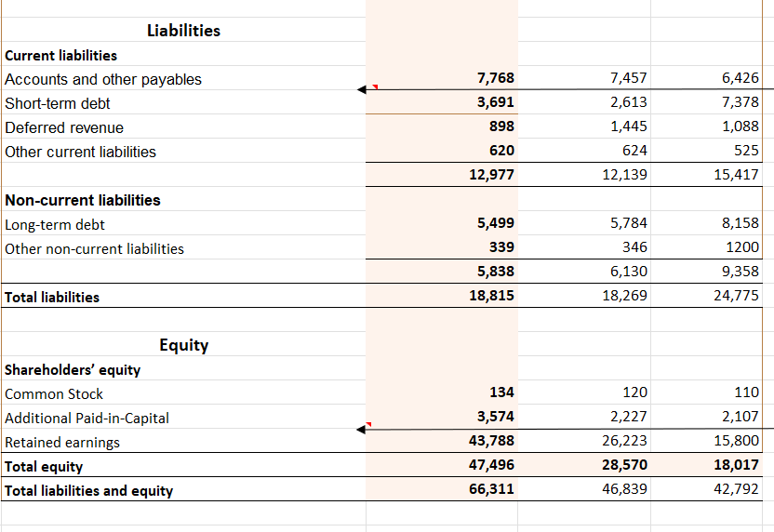Click the cell showing 1,088
774x532 pixels.
(706, 126)
